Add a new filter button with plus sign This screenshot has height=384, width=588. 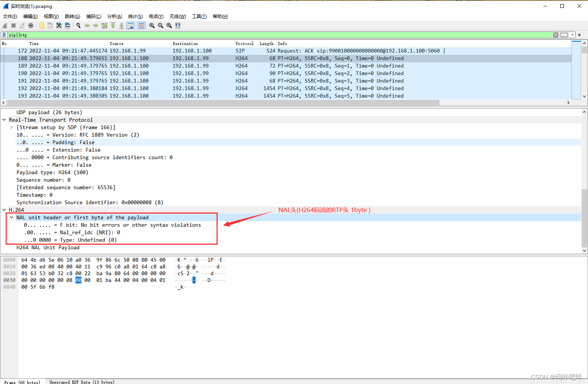(580, 35)
